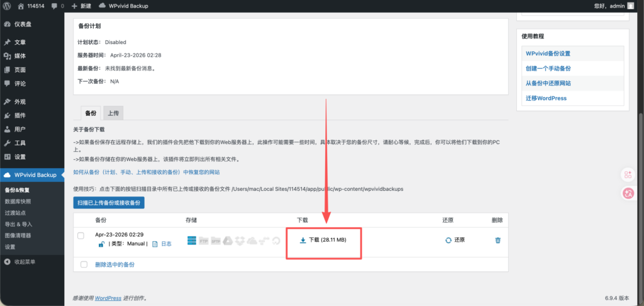Viewport: 644px width, 306px height.
Task: Click the WPvivid Backup cloud sidebar item
Action: click(x=32, y=175)
